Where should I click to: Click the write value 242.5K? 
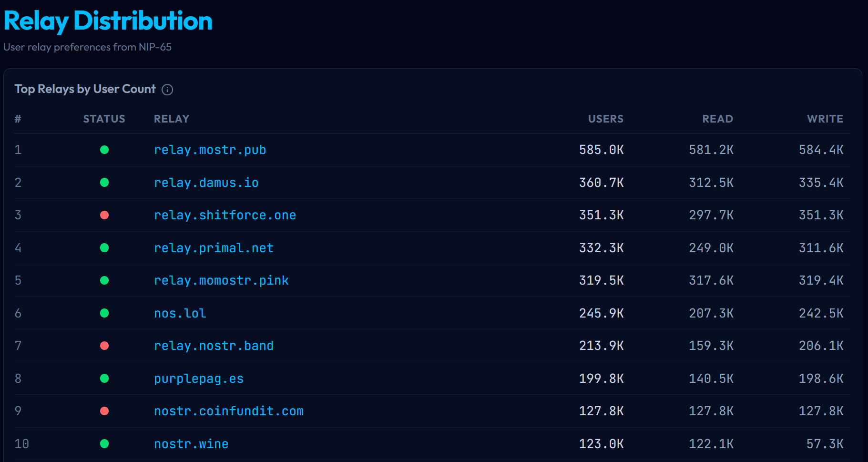tap(821, 313)
